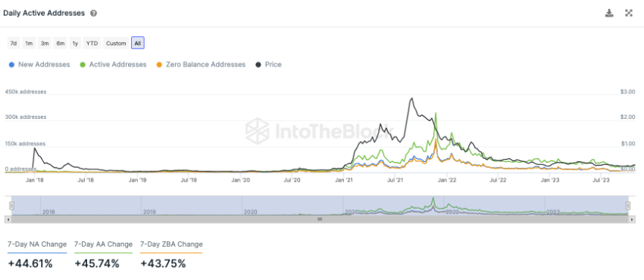This screenshot has height=280, width=644.
Task: Select the 7d time range
Action: pos(14,43)
